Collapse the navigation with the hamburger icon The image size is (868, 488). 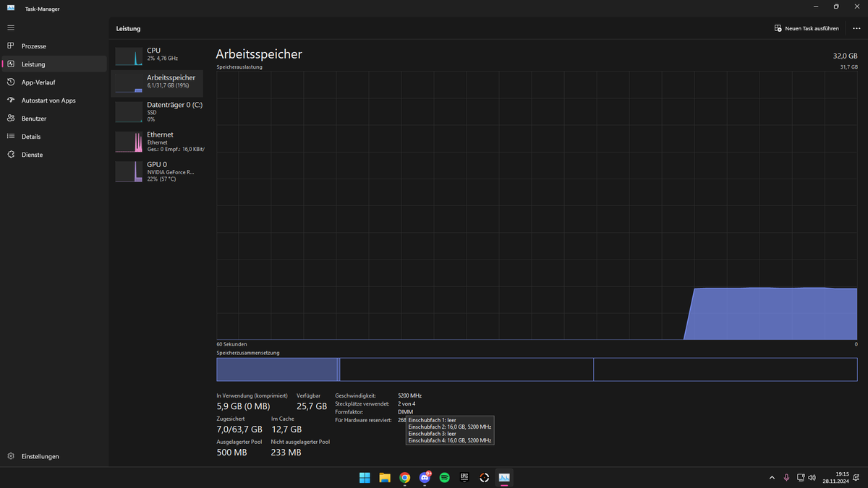click(11, 27)
